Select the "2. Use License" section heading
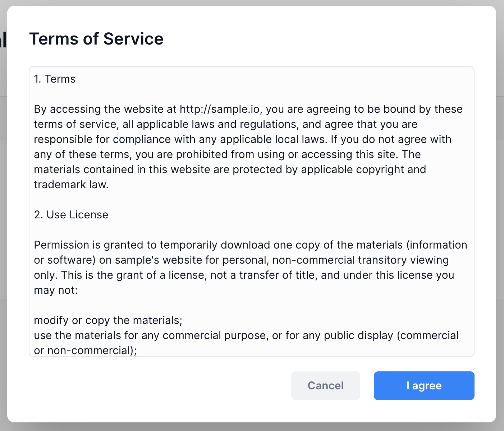This screenshot has width=504, height=431. (x=71, y=215)
